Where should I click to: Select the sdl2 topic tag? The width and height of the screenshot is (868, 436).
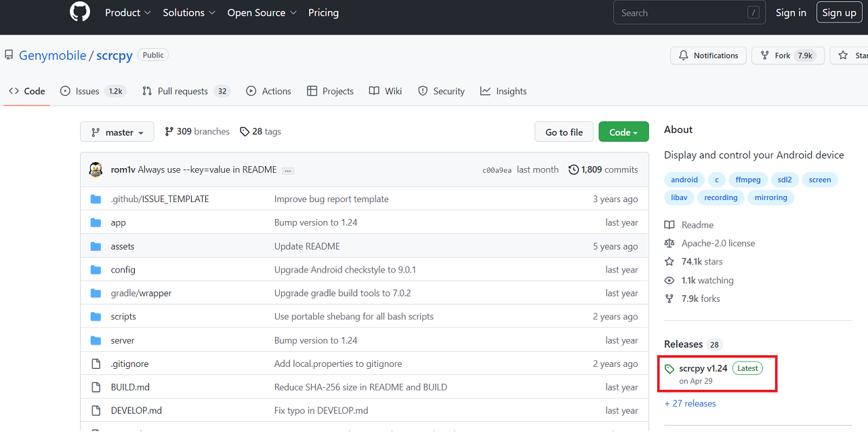pyautogui.click(x=785, y=180)
